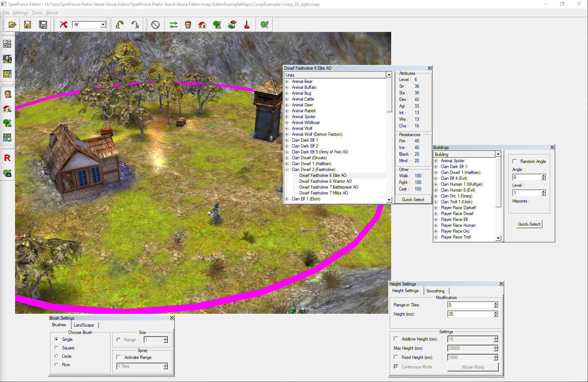Expand Player Race Human buildings node

coord(436,225)
